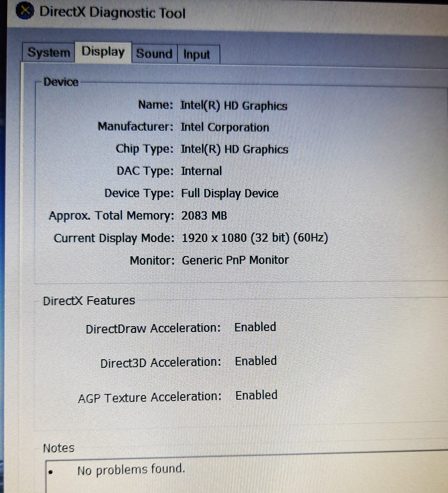Viewport: 448px width, 493px height.
Task: Click the 'Device' group heading
Action: tap(61, 82)
